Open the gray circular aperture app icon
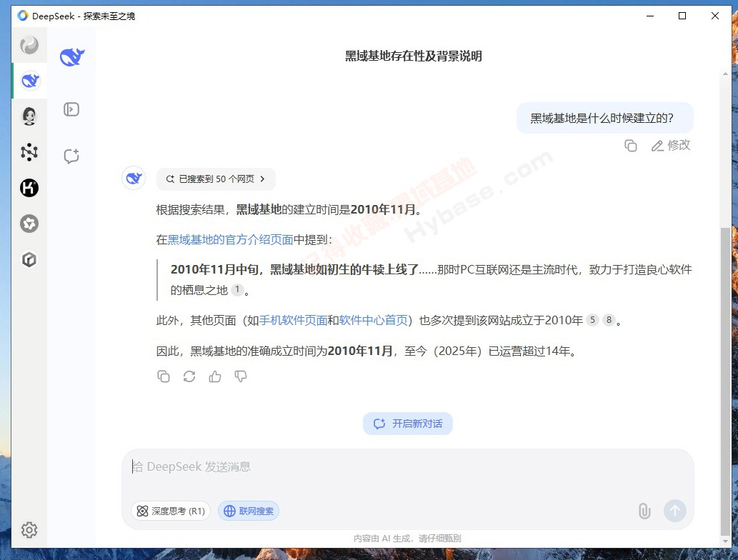The width and height of the screenshot is (738, 560). point(29,224)
